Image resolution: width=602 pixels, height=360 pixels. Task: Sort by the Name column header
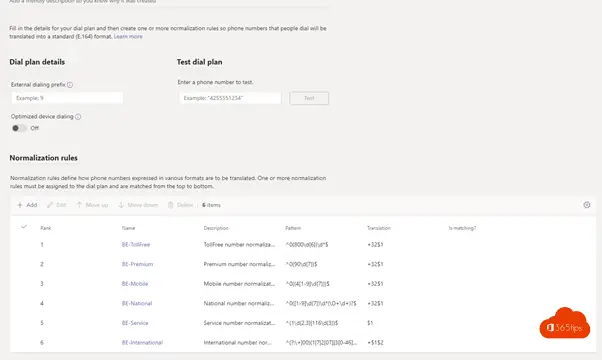pos(128,228)
